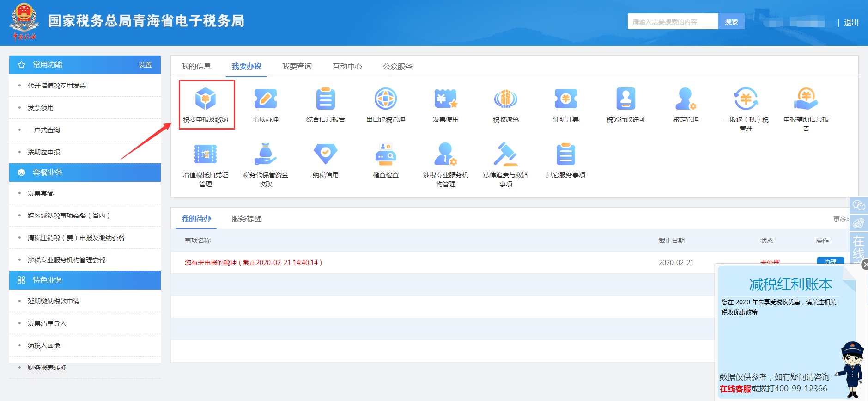Switch to 互动中心 tab
Image resolution: width=868 pixels, height=401 pixels.
(x=347, y=67)
